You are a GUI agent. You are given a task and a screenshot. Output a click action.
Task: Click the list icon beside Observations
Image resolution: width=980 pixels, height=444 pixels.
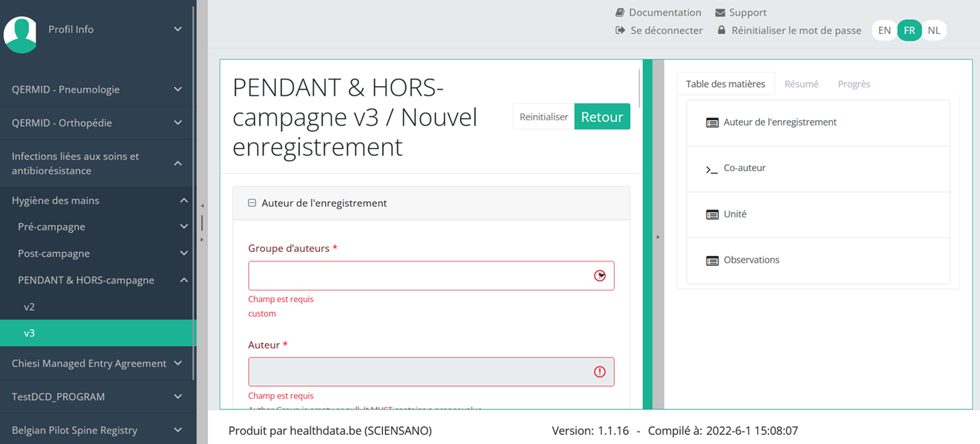point(712,261)
